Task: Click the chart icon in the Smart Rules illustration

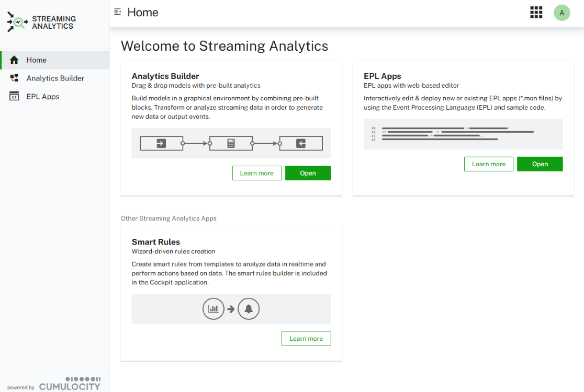Action: 214,308
